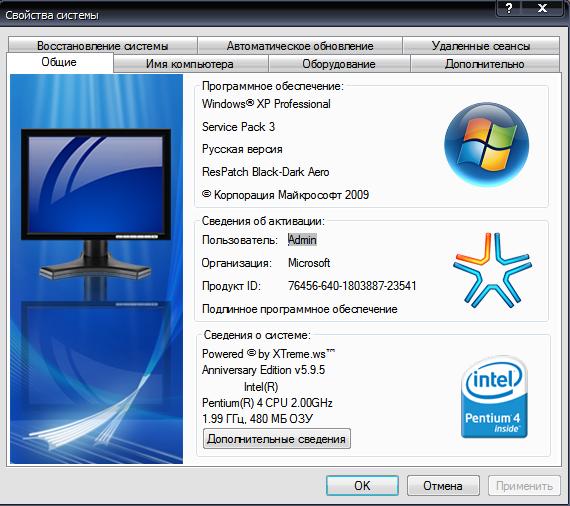This screenshot has width=570, height=506.
Task: Click the Свойства системы title bar
Action: click(x=247, y=15)
